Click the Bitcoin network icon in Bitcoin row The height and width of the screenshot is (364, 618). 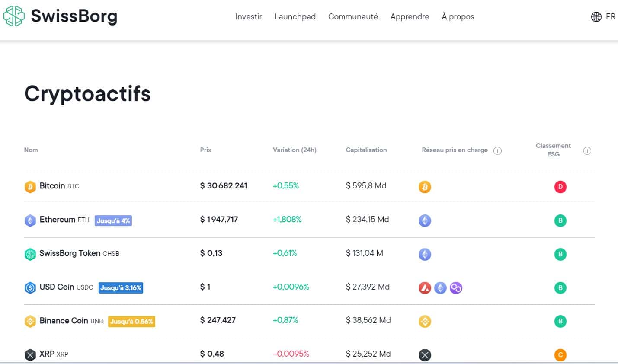425,187
